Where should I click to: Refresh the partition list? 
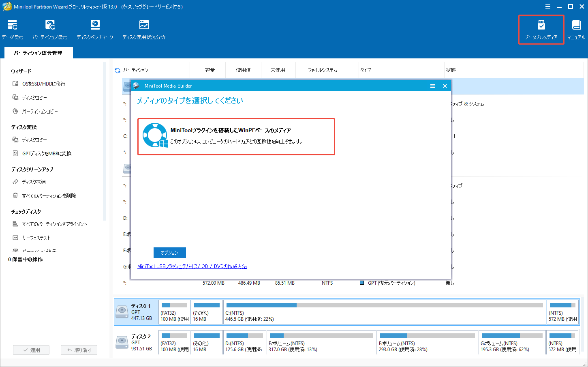click(x=118, y=69)
